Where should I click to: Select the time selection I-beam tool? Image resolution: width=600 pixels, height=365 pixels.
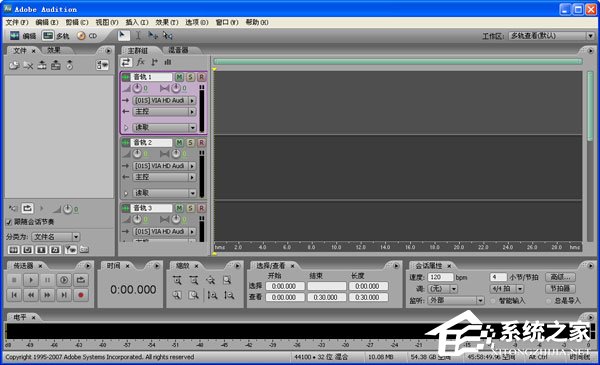(x=138, y=36)
